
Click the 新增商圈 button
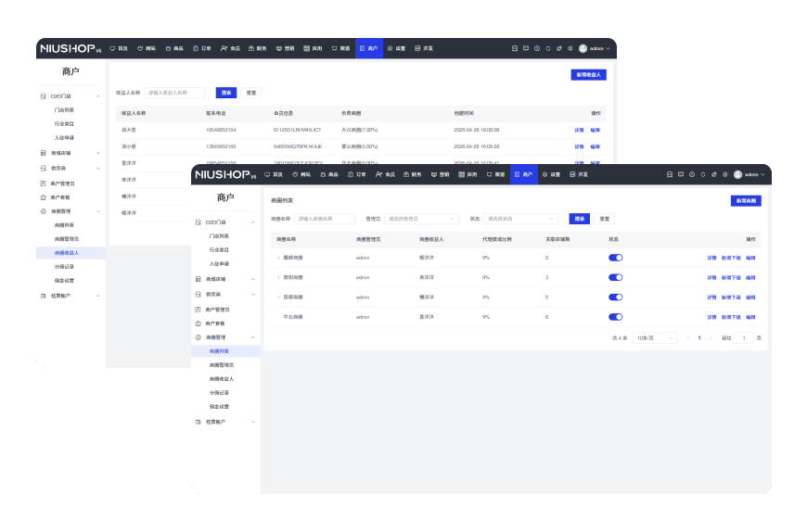tap(745, 200)
